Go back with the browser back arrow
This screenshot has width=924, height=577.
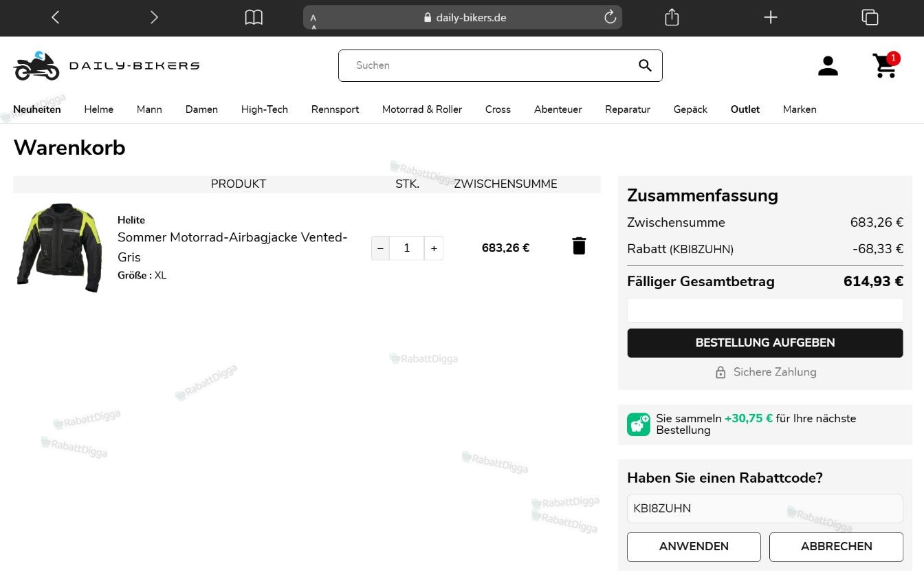click(56, 17)
